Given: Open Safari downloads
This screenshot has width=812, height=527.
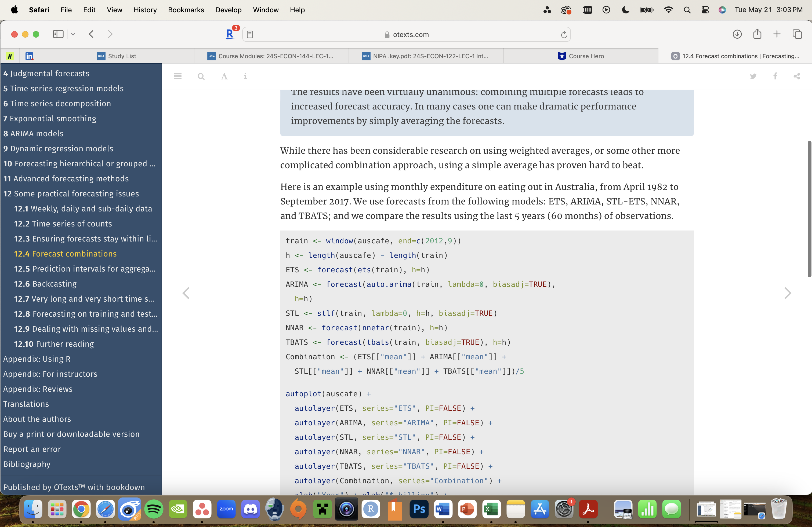Looking at the screenshot, I should [737, 34].
